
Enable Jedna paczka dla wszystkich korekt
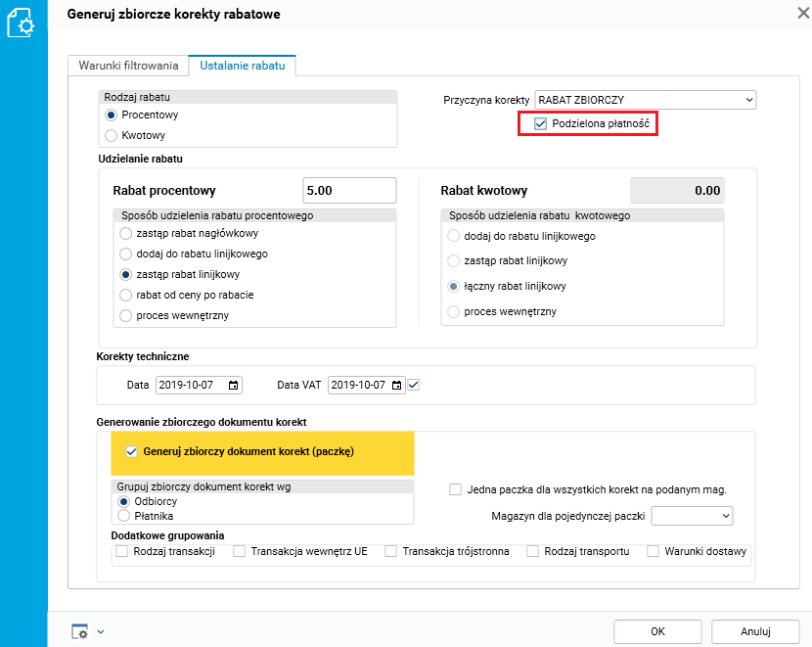coord(455,489)
